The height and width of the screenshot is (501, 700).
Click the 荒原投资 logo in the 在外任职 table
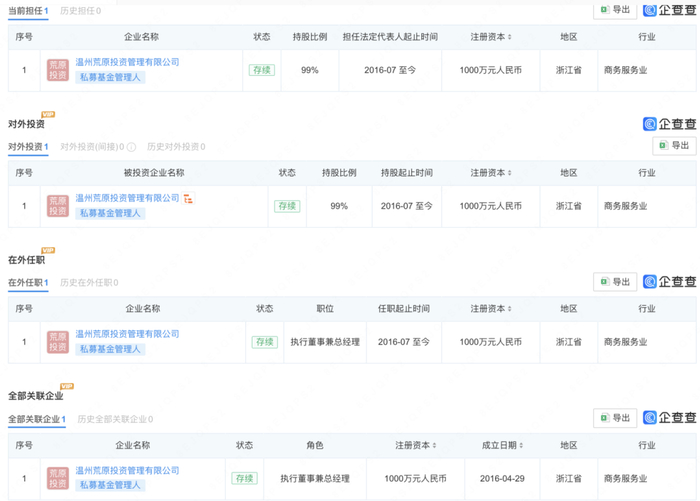pos(58,342)
